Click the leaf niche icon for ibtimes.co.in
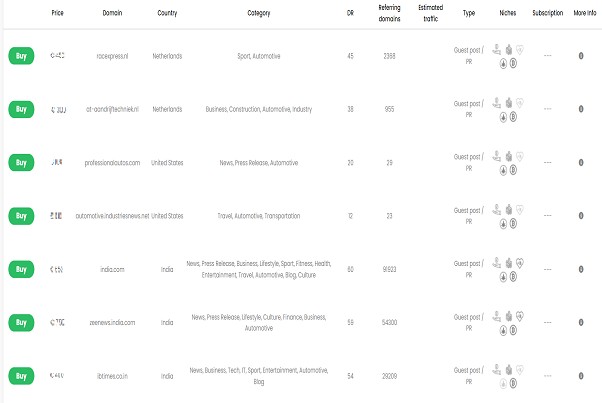The height and width of the screenshot is (403, 602). [503, 383]
